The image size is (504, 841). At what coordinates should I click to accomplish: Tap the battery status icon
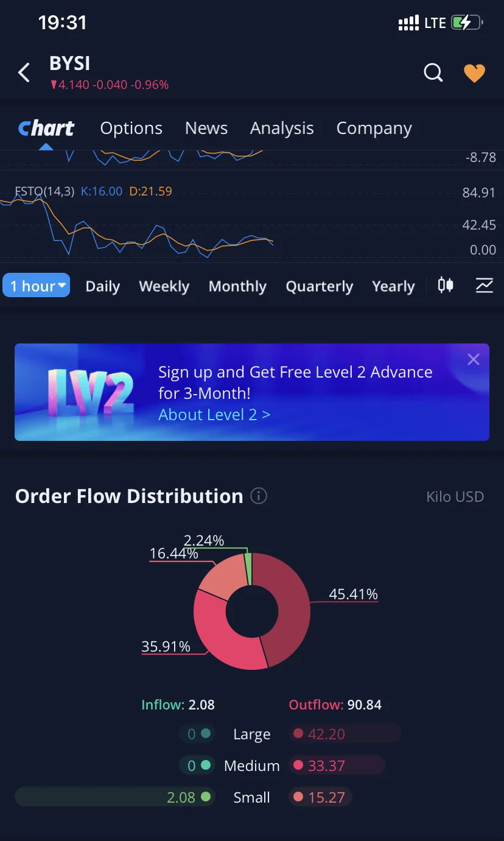(x=467, y=23)
